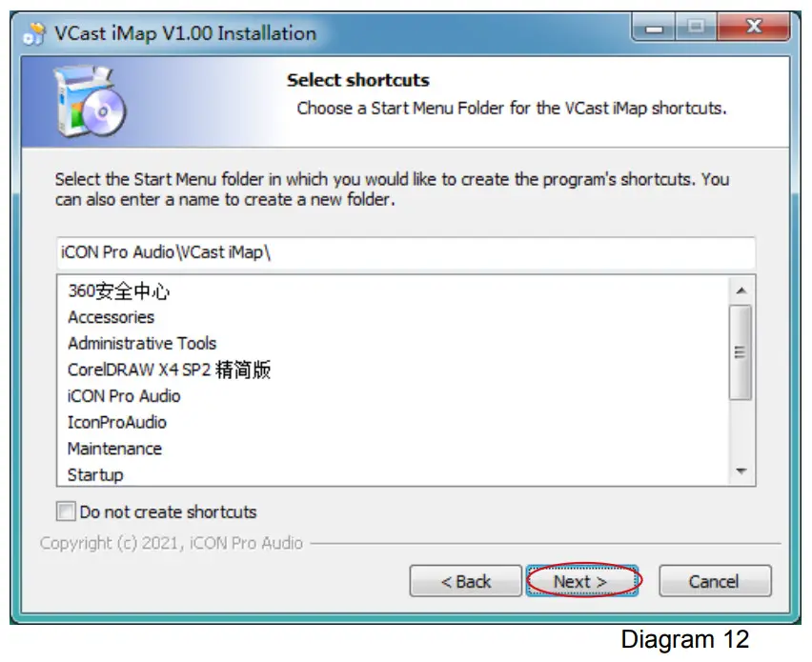Click Back to return to previous step

click(x=466, y=581)
